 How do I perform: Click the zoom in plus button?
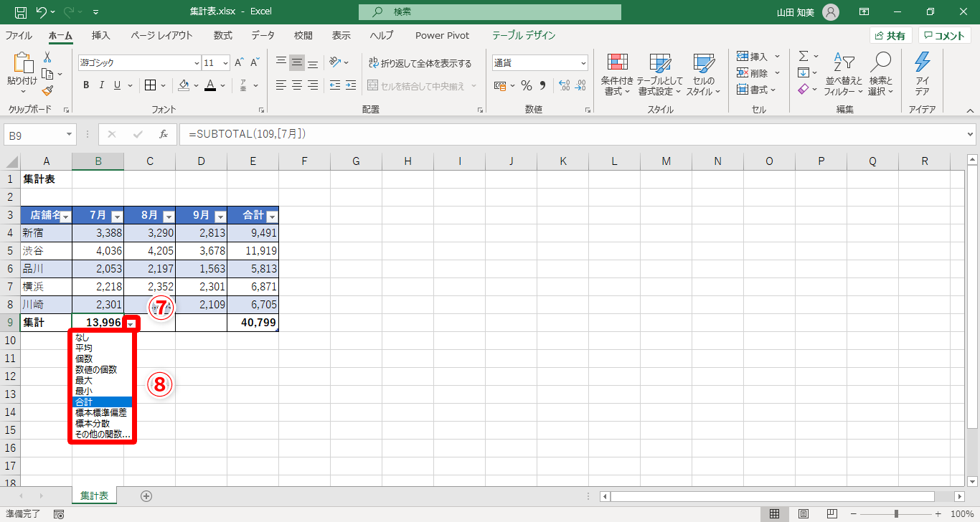(939, 514)
